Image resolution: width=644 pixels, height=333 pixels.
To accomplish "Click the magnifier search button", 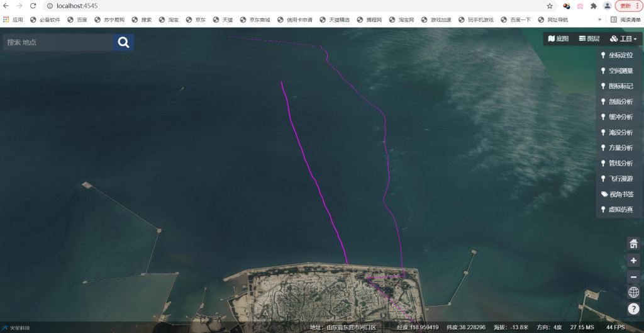I will [124, 42].
